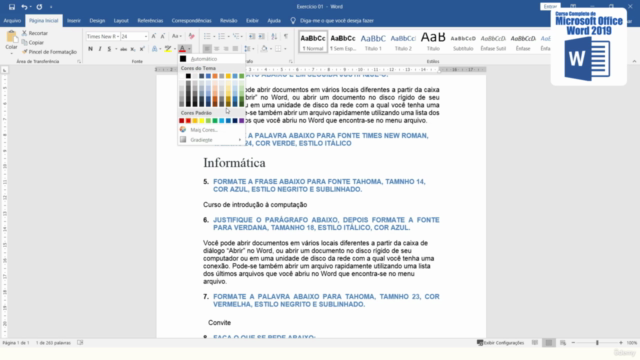Image resolution: width=640 pixels, height=360 pixels.
Task: Open the Inserir tab
Action: tap(74, 20)
